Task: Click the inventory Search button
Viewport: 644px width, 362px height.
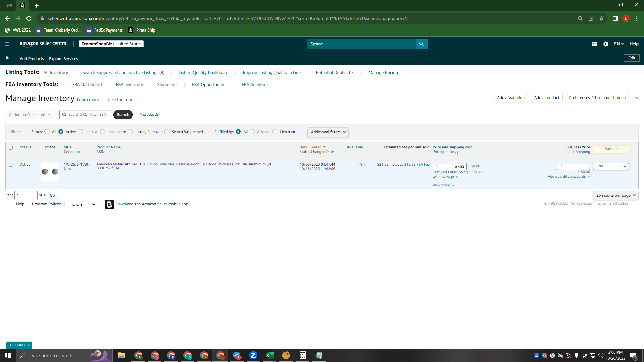Action: tap(123, 115)
